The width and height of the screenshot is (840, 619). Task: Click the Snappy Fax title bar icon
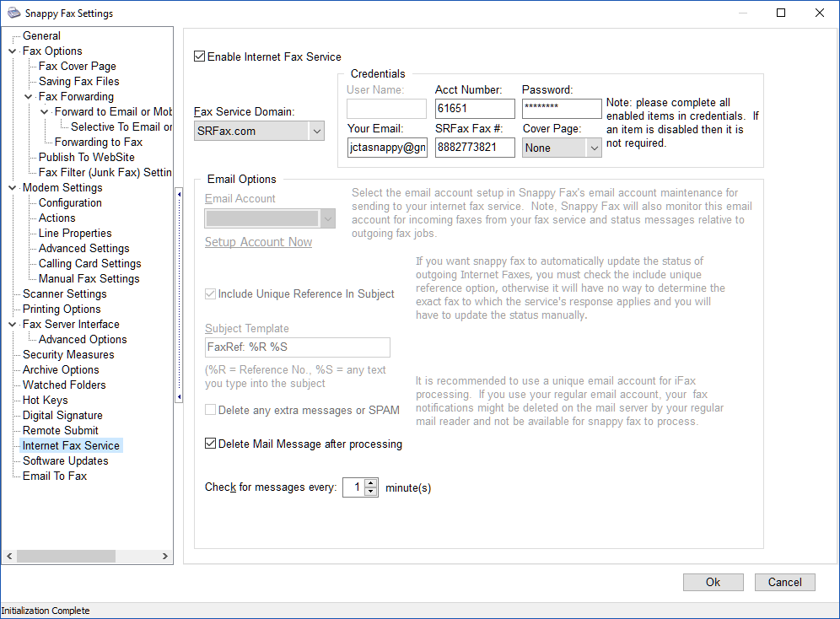[10, 13]
